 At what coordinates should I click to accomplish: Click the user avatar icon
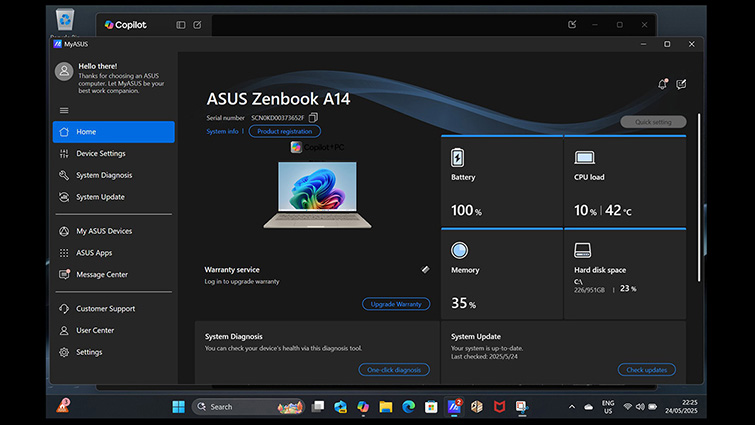click(64, 72)
